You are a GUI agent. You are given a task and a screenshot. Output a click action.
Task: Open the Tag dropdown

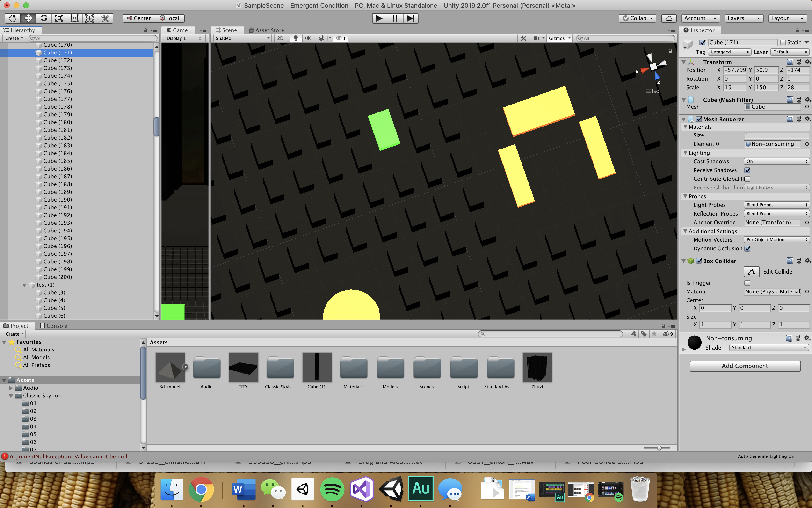tap(729, 52)
